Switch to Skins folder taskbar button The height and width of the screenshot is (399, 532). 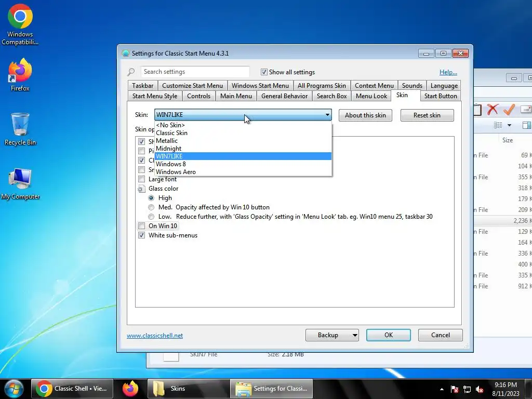[189, 389]
